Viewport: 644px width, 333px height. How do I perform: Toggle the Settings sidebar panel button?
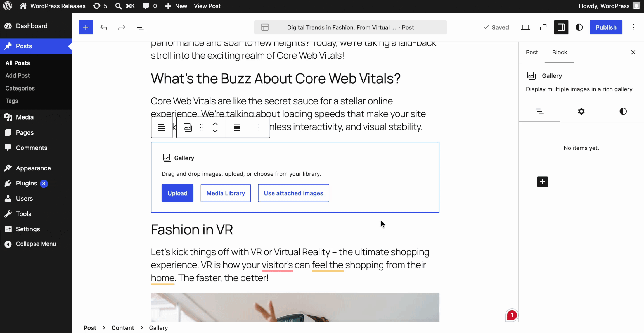(561, 27)
